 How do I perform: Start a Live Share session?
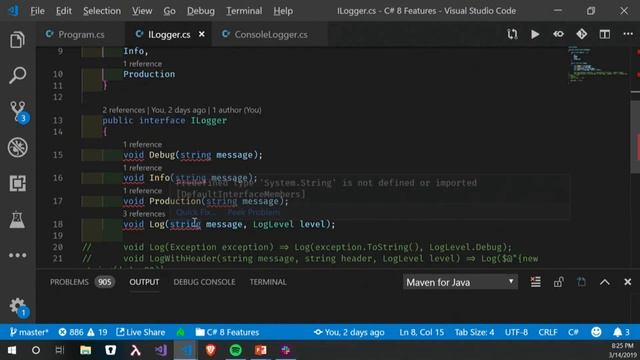coord(141,332)
